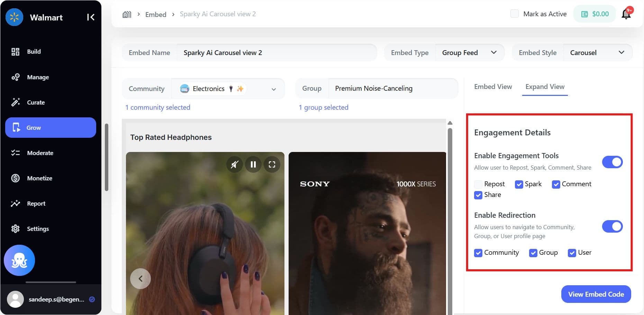
Task: Uncheck the Community redirection checkbox
Action: (478, 253)
